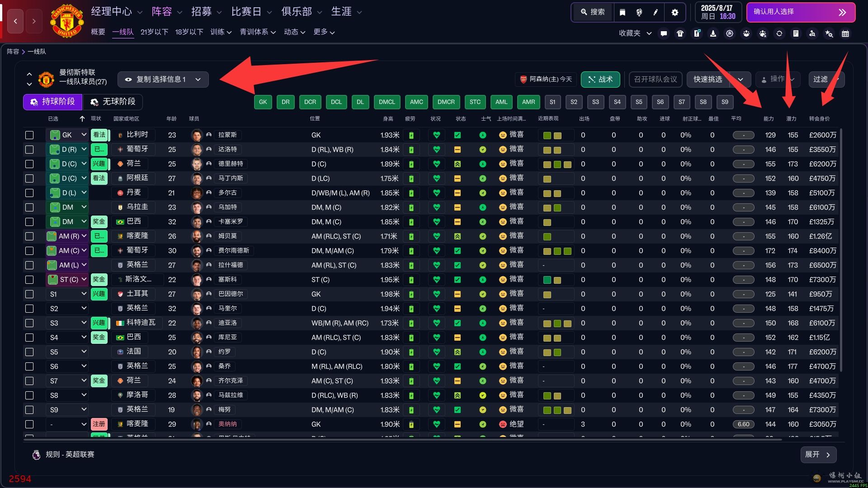Expand the ST (C) position dropdown
This screenshot has height=488, width=868.
84,279
